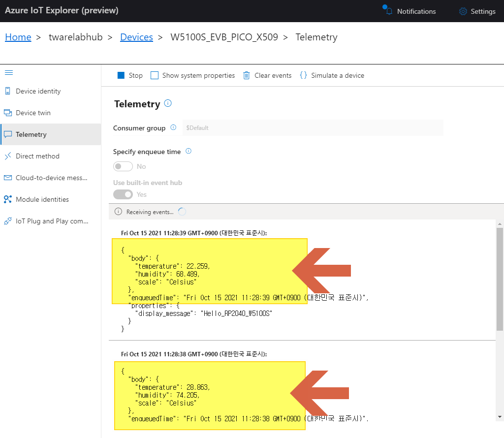The width and height of the screenshot is (504, 438).
Task: Click the Module identities icon
Action: tap(8, 199)
